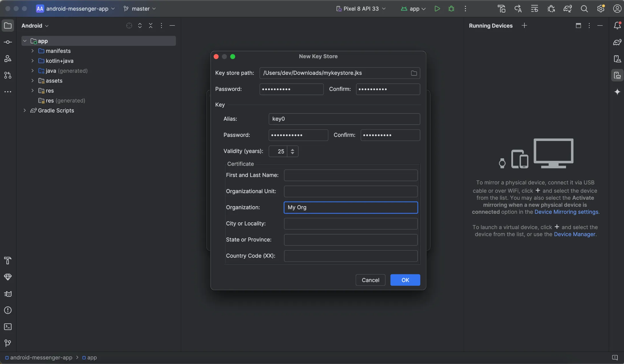
Task: Open the Android project view dropdown
Action: [x=35, y=26]
